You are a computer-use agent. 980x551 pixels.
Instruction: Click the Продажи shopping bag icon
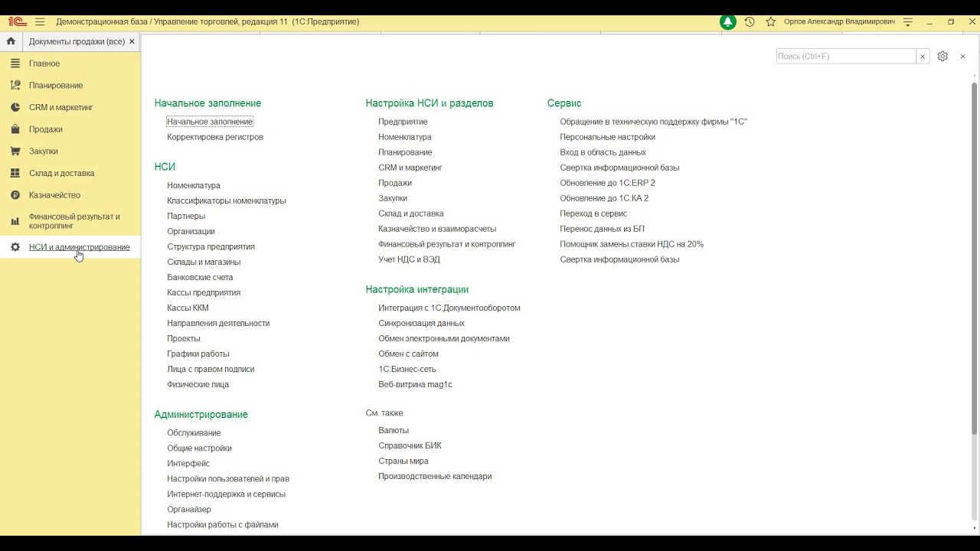pos(15,129)
